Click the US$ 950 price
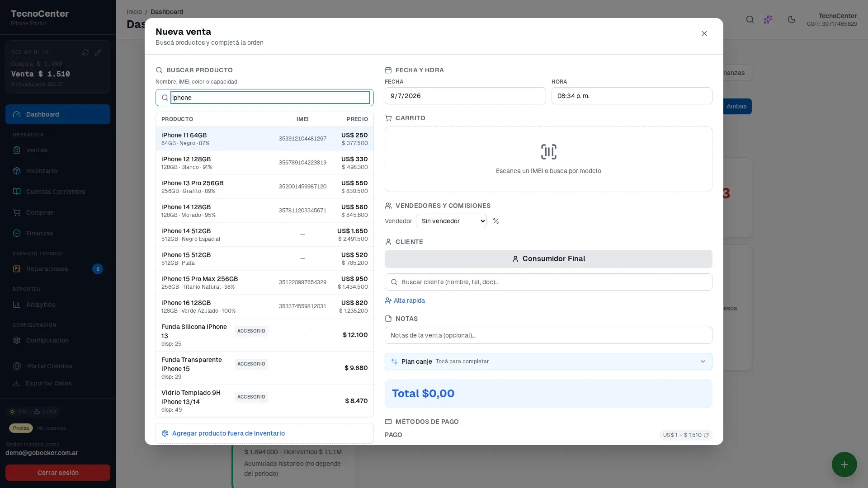Image resolution: width=868 pixels, height=488 pixels. [x=354, y=279]
